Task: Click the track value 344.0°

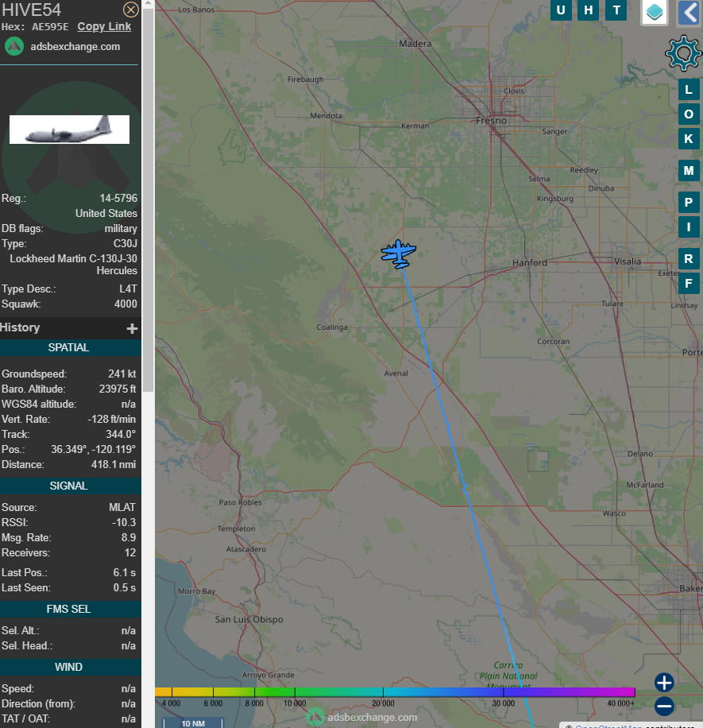Action: 121,434
